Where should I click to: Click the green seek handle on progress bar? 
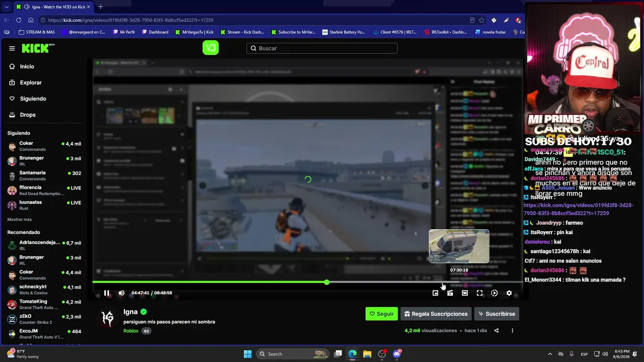click(327, 282)
